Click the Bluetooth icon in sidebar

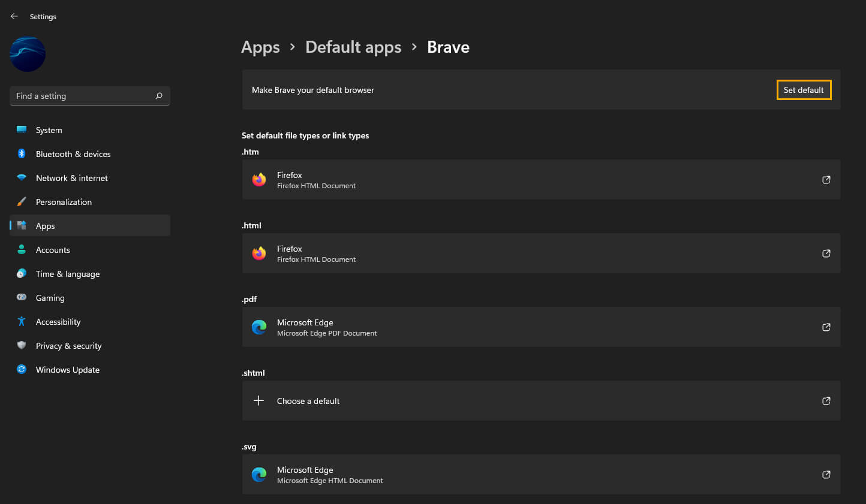[22, 153]
